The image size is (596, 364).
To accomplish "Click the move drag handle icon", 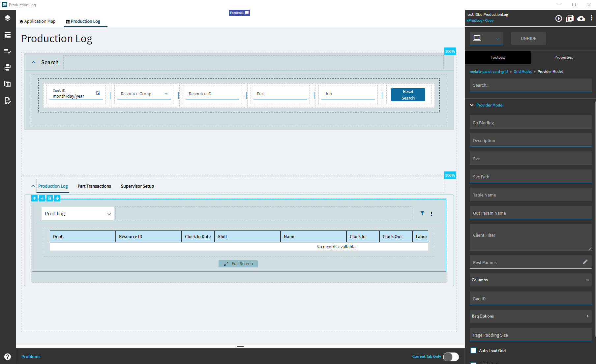I will tap(57, 198).
